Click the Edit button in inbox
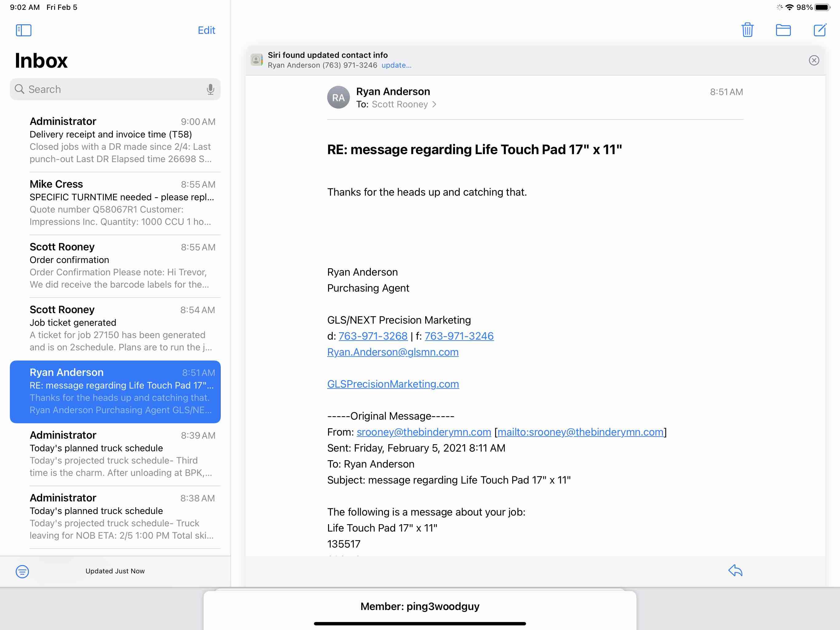 [206, 30]
